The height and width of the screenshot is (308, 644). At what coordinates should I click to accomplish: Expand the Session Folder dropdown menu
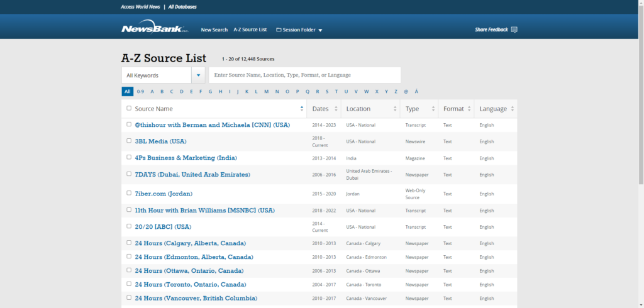tap(320, 30)
